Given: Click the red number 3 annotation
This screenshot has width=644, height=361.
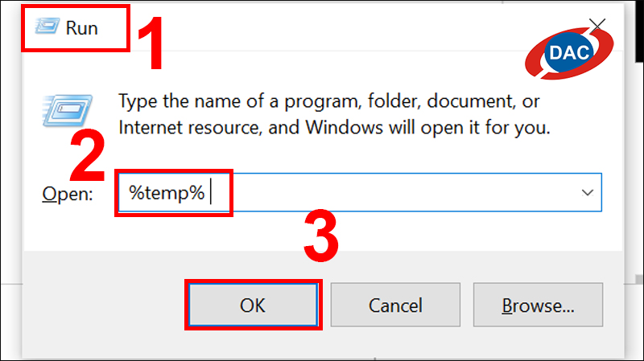Looking at the screenshot, I should click(x=321, y=236).
